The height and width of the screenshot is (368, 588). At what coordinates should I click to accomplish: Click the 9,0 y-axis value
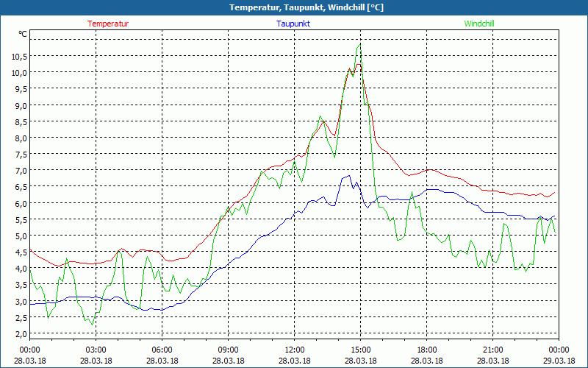click(21, 105)
